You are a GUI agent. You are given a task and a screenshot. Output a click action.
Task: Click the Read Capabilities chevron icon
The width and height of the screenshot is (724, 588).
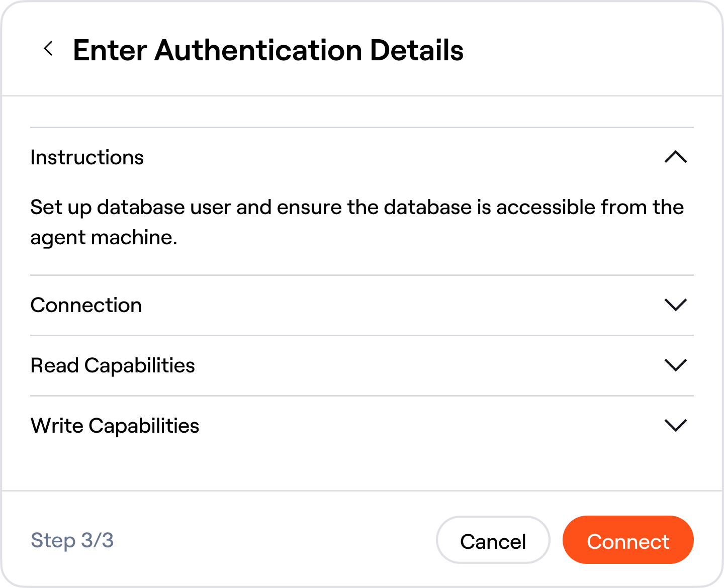[675, 365]
